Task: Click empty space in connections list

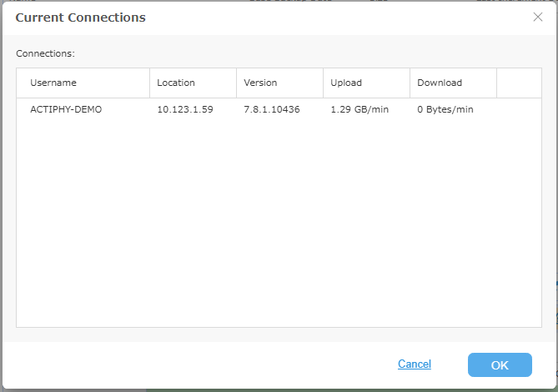Action: click(279, 224)
